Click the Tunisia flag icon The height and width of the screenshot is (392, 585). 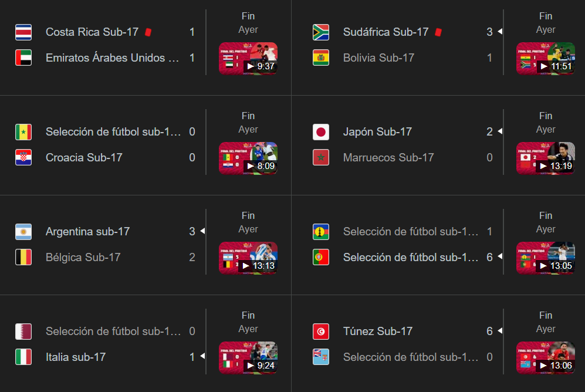click(321, 332)
